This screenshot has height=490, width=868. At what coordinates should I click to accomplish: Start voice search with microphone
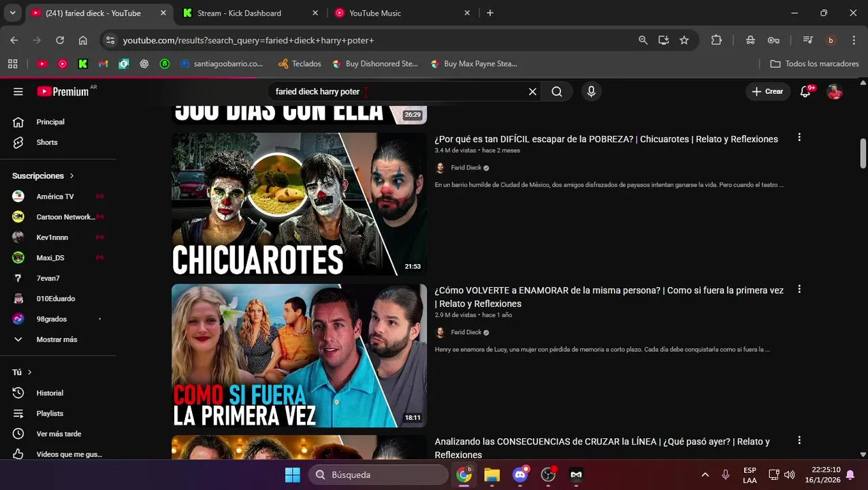coord(591,91)
